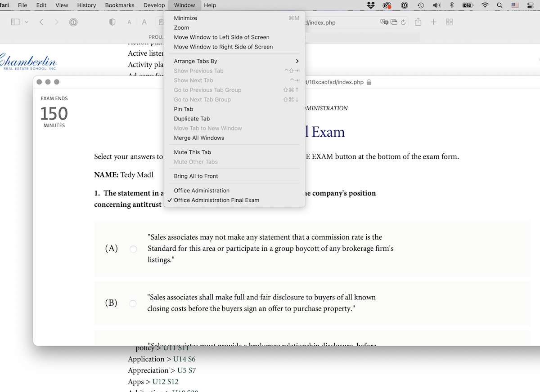Screen dimensions: 540x392
Task: Go forward with the forward arrow
Action: (56, 22)
